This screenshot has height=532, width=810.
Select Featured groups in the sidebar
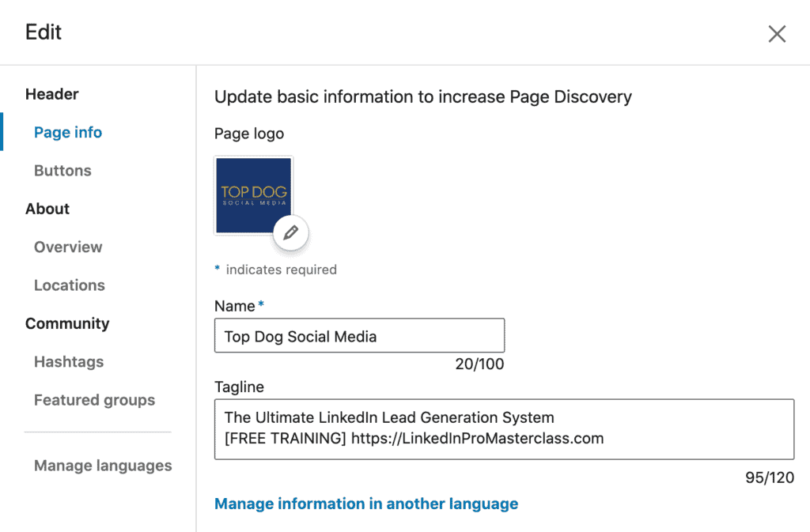coord(95,400)
